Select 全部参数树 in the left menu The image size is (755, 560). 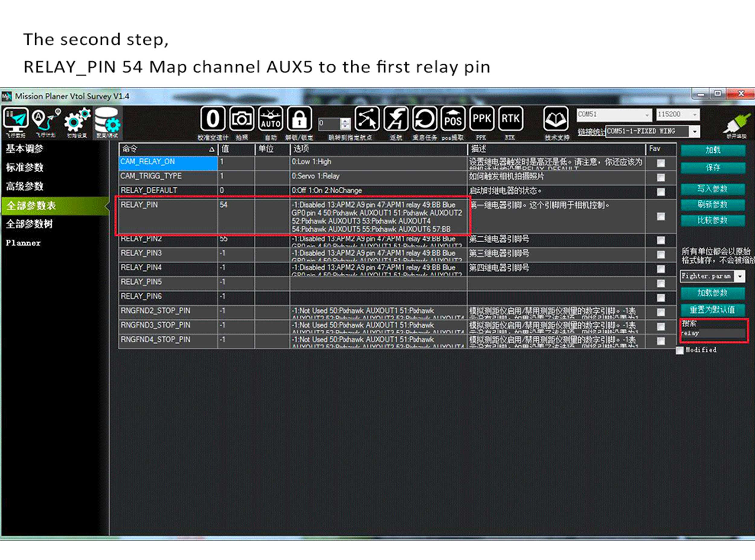pyautogui.click(x=29, y=224)
